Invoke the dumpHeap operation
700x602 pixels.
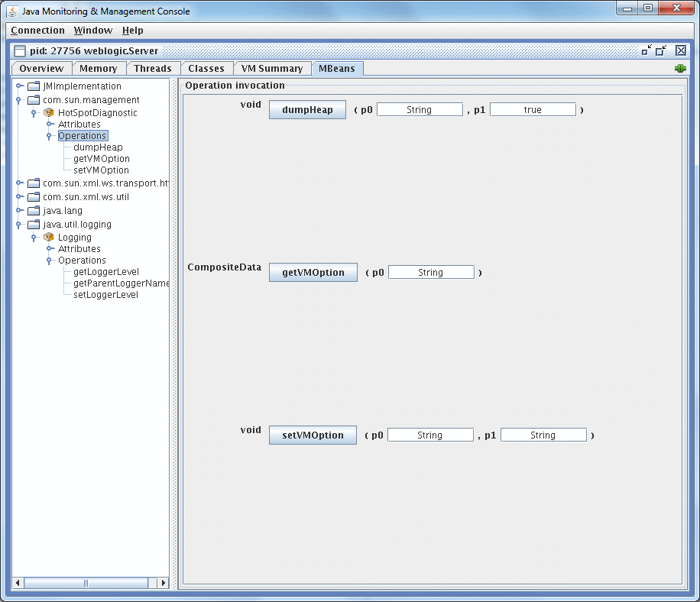coord(306,108)
